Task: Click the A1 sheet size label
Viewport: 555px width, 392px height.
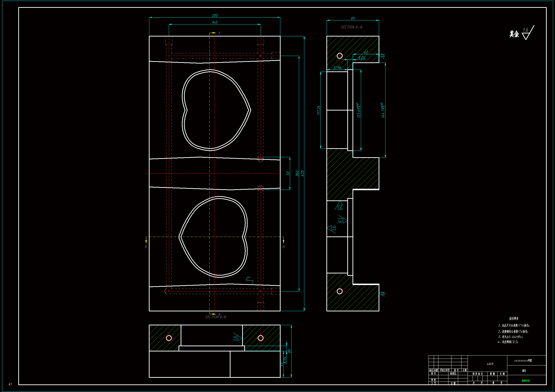Action: tap(10, 384)
